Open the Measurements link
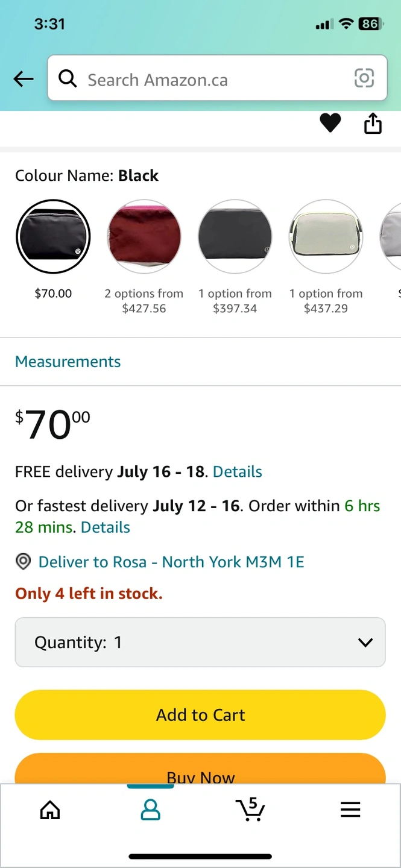 click(68, 362)
